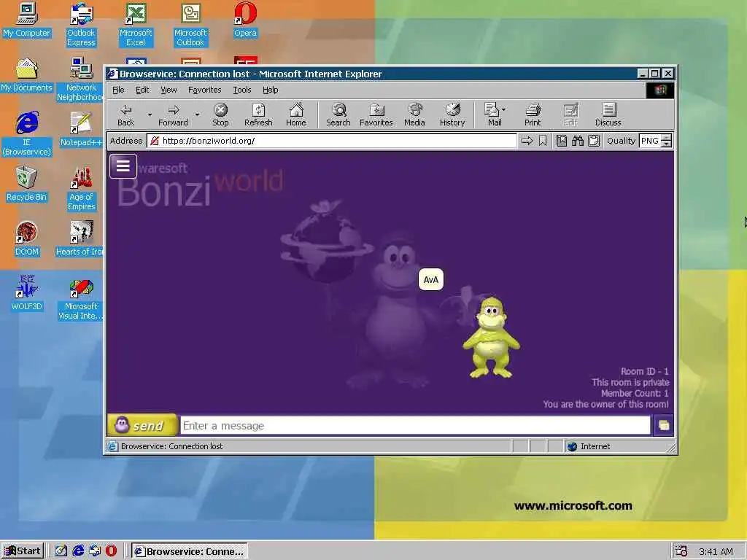Screen dimensions: 747x560
Task: Click the yellow Bonzi gorilla character
Action: point(491,338)
